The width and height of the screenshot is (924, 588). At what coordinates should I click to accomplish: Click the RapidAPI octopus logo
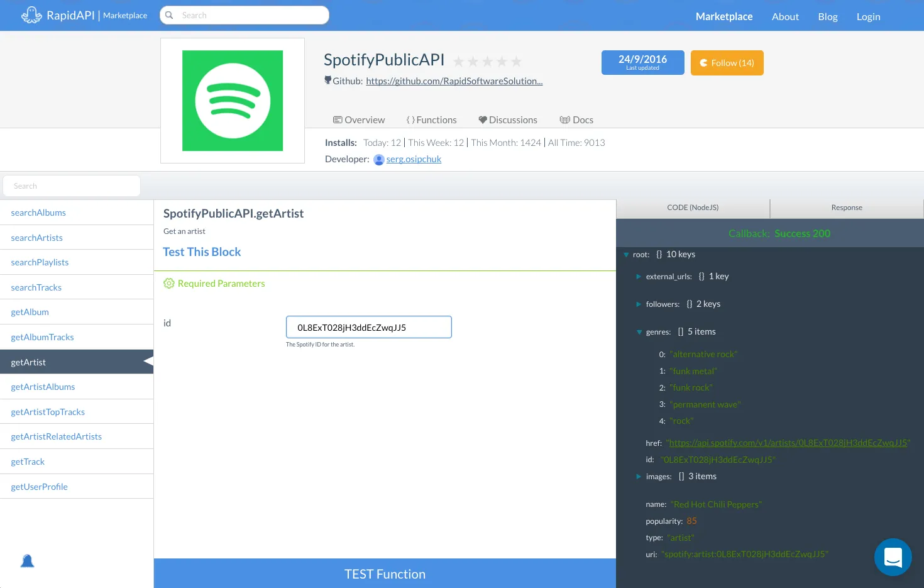pyautogui.click(x=31, y=15)
